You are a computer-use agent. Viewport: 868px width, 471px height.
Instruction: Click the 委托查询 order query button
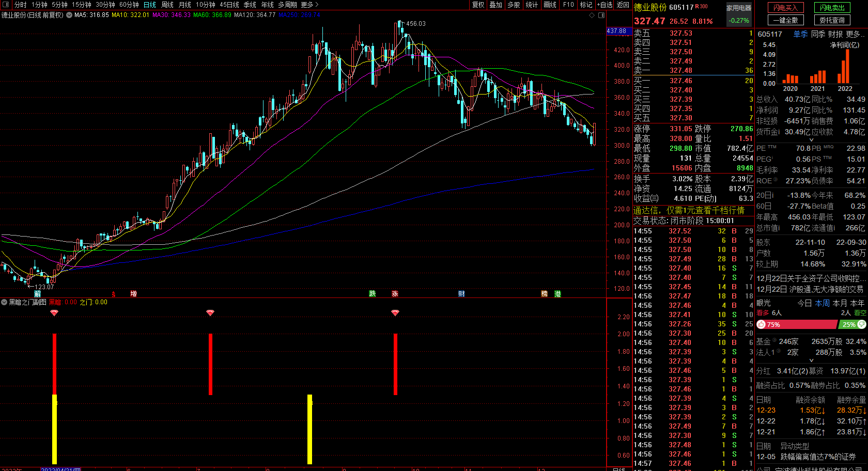pyautogui.click(x=832, y=20)
